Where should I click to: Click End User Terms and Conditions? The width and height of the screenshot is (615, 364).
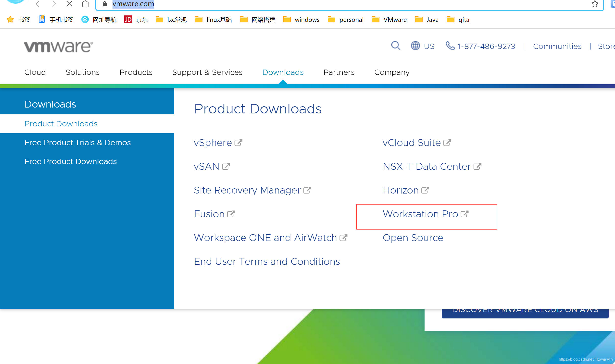tap(267, 261)
